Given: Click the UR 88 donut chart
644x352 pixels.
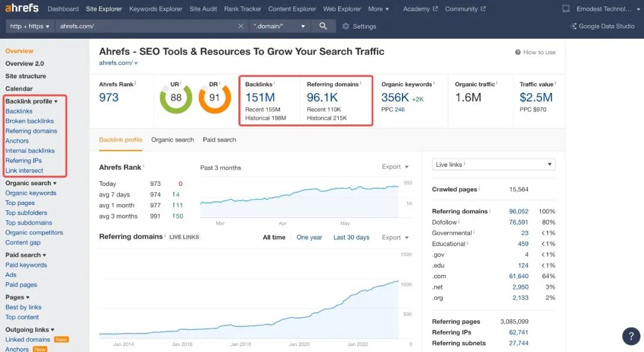Looking at the screenshot, I should 176,98.
